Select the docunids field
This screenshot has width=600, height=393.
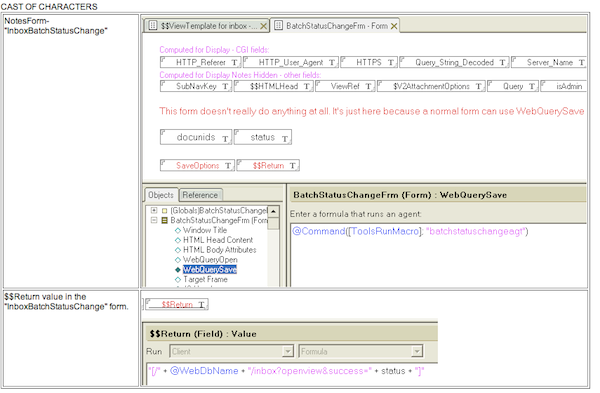pos(196,137)
